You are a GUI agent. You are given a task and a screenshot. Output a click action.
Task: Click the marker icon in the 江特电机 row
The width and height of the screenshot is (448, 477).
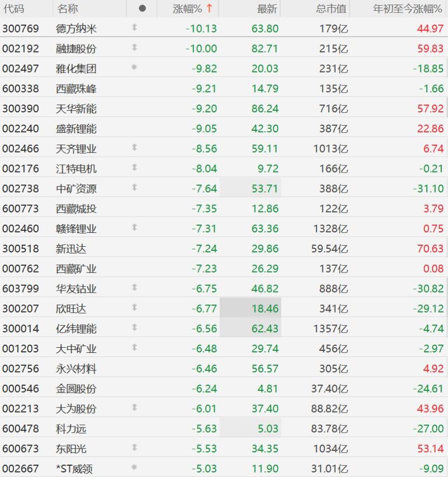click(134, 167)
